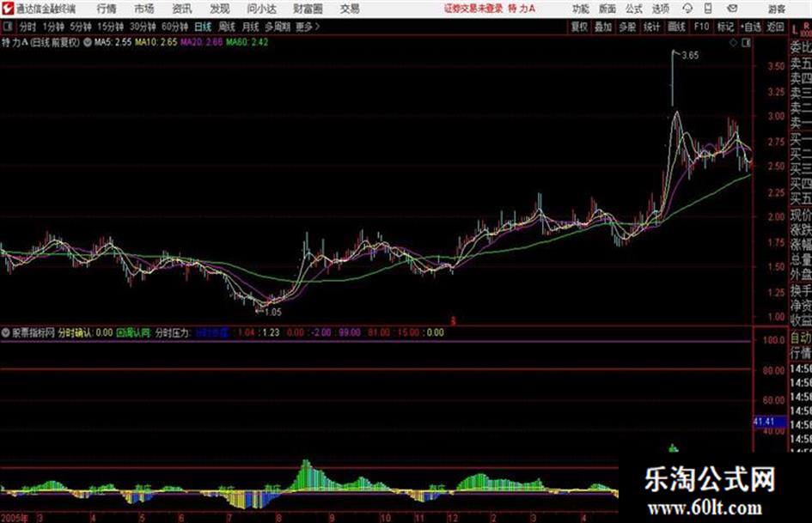Open the 功能 menu
Screen dimensions: 812x523
coord(581,9)
